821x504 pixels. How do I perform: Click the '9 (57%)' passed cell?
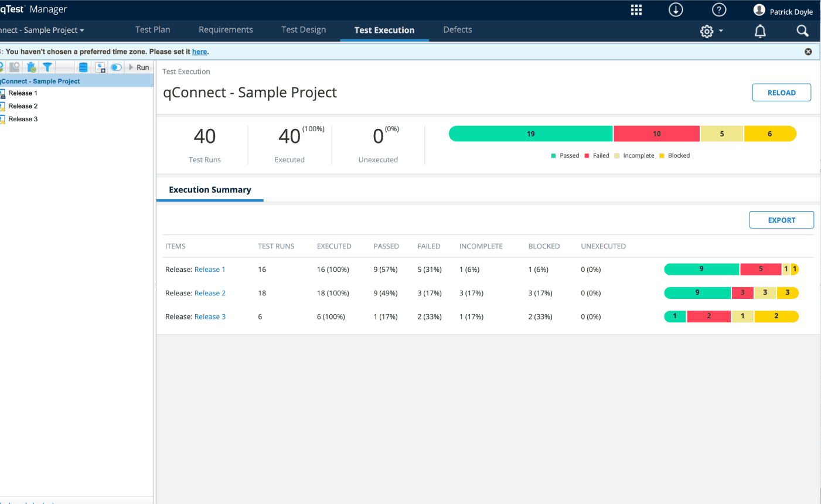[386, 270]
